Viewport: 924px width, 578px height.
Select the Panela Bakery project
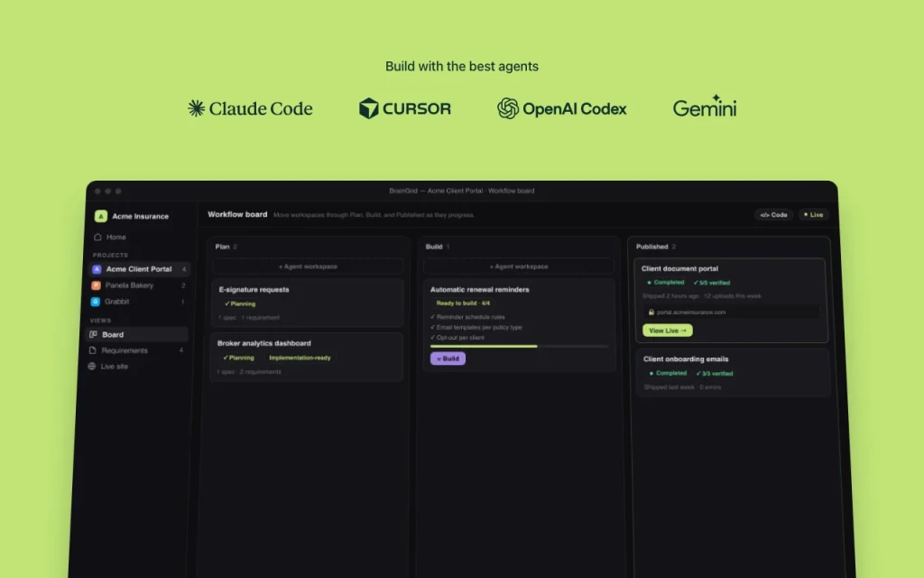(138, 285)
